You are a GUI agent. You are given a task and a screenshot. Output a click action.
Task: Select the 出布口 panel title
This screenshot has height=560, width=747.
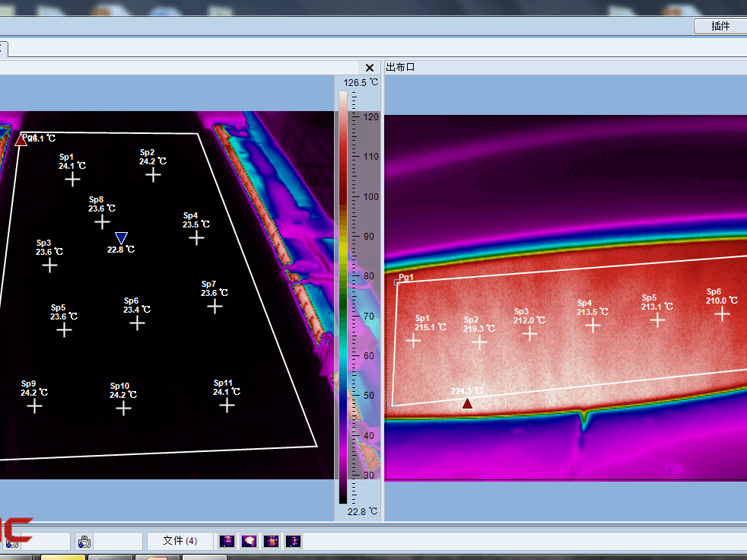[x=400, y=67]
